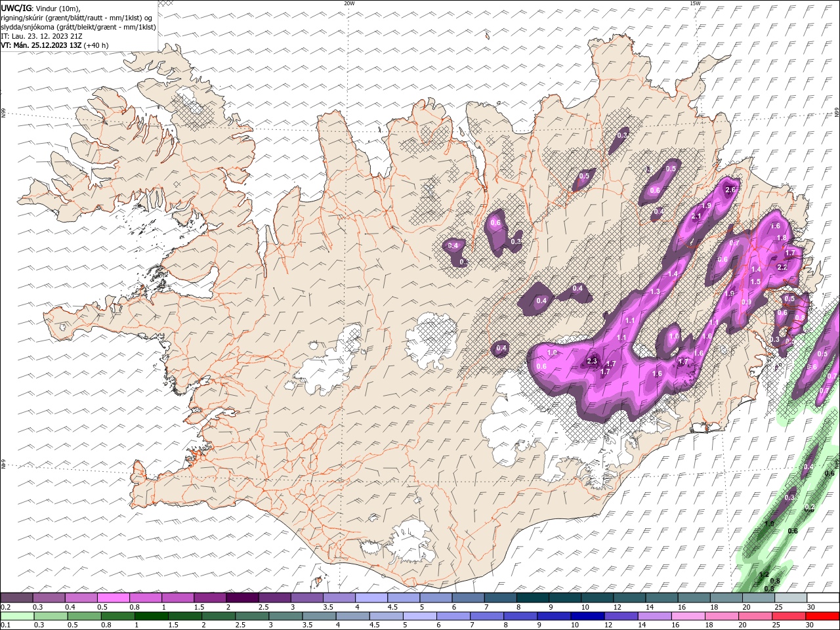Click the '(+40 h)' forecast offset text
Screen dimensions: 840x630
pos(96,45)
